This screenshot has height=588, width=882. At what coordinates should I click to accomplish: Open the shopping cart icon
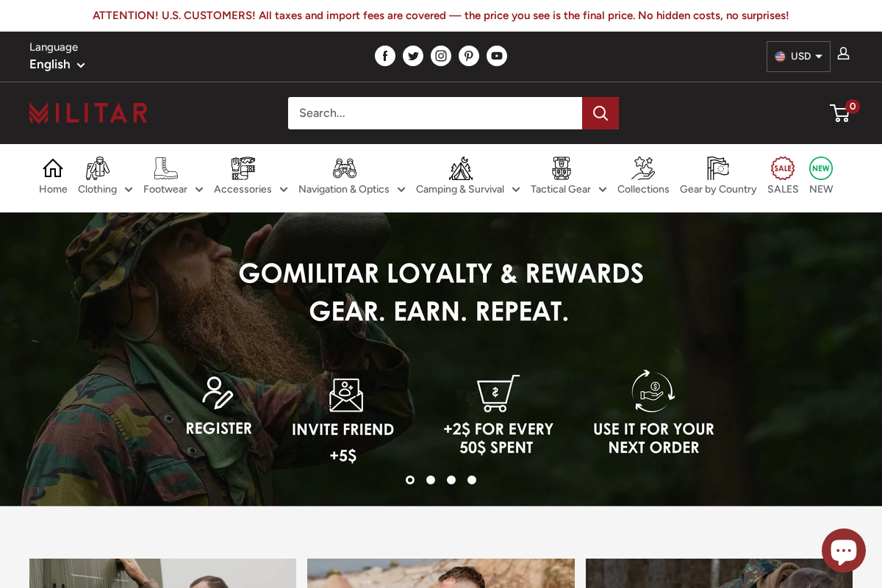click(840, 112)
